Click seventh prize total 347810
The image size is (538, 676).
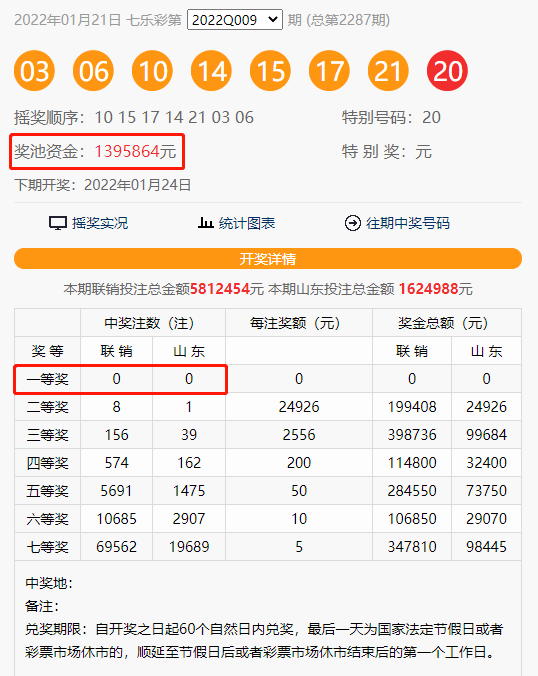[x=412, y=547]
